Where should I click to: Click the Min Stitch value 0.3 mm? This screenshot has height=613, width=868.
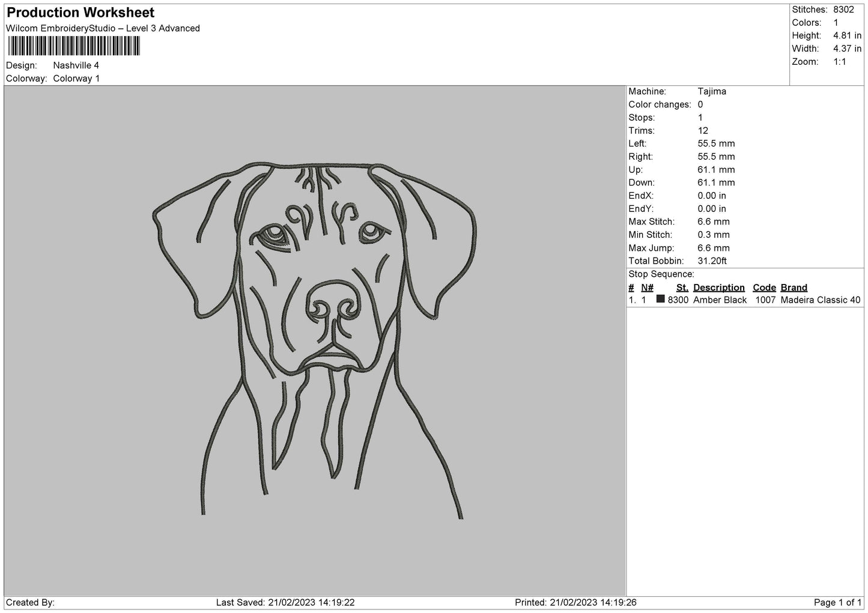tap(714, 235)
